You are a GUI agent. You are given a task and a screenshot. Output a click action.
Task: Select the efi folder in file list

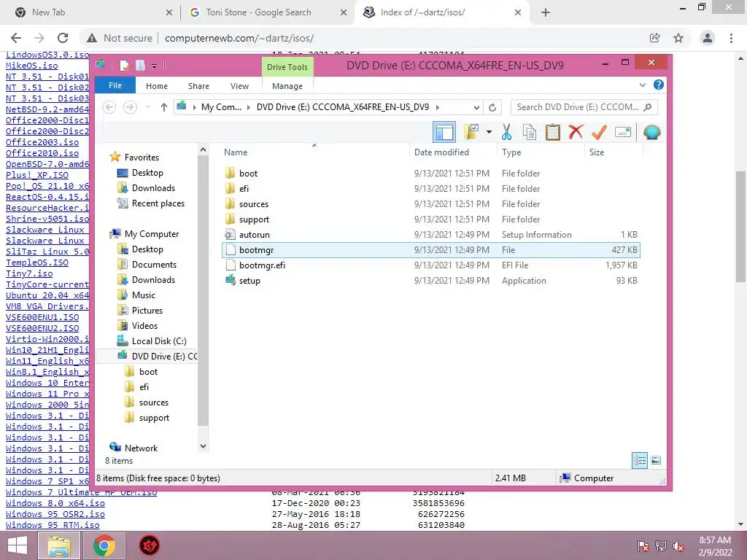(431, 189)
